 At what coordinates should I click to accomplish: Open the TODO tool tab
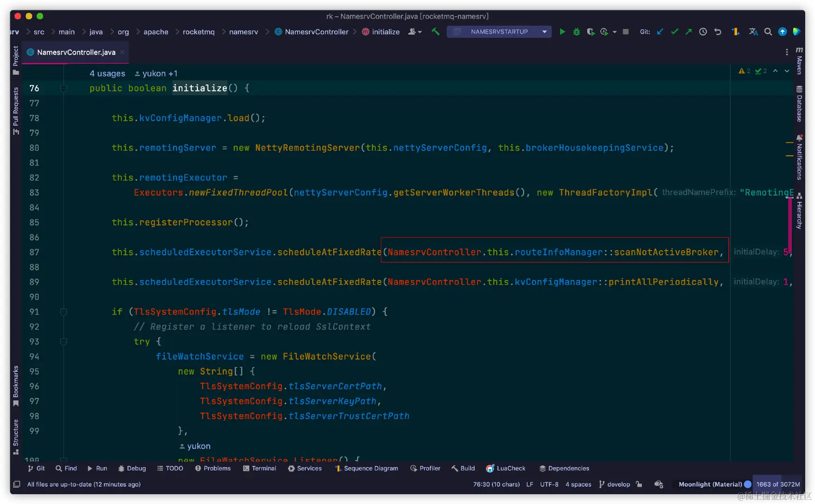tap(170, 468)
